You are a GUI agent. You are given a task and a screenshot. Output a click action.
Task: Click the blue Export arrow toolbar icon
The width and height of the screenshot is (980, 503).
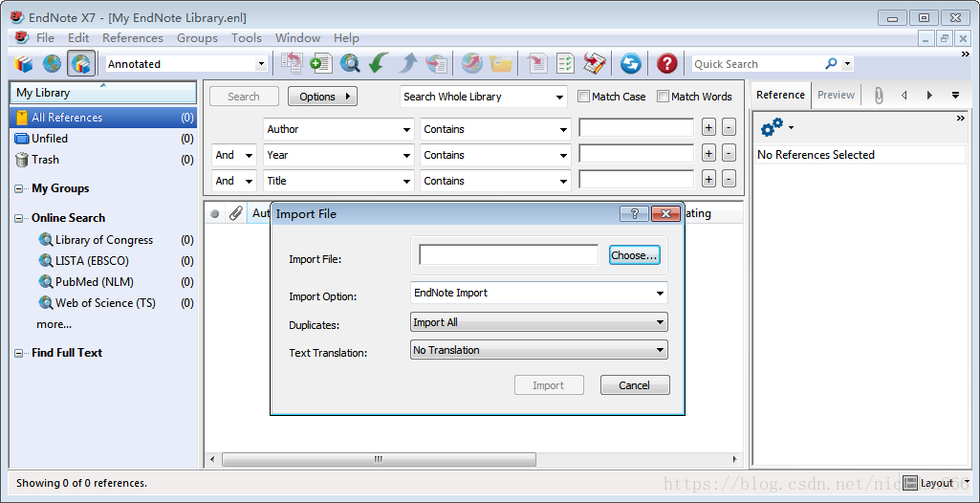coord(407,63)
